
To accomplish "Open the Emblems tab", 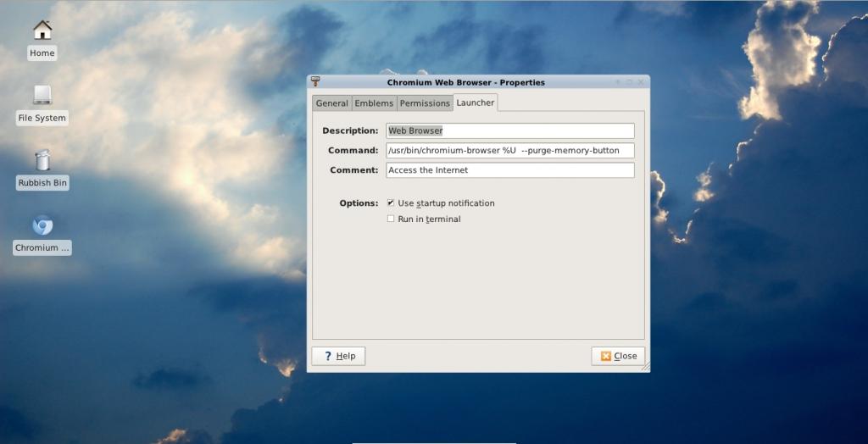I will pos(374,103).
